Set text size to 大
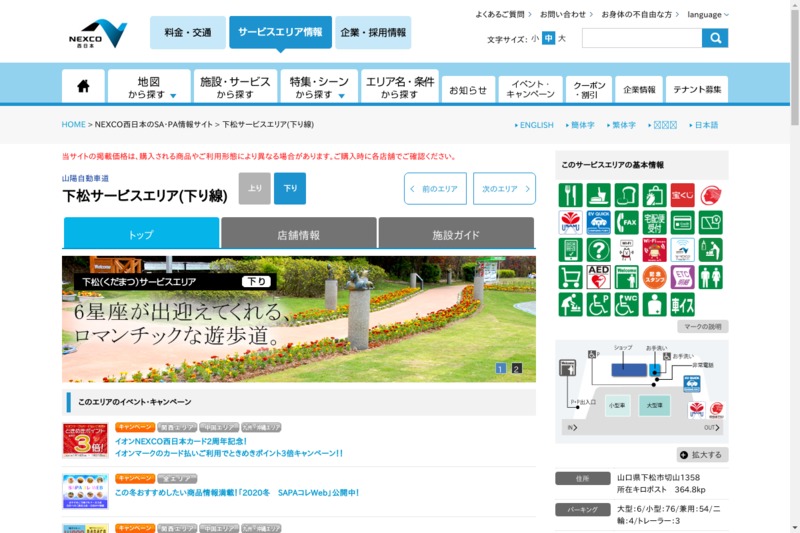 coord(562,39)
